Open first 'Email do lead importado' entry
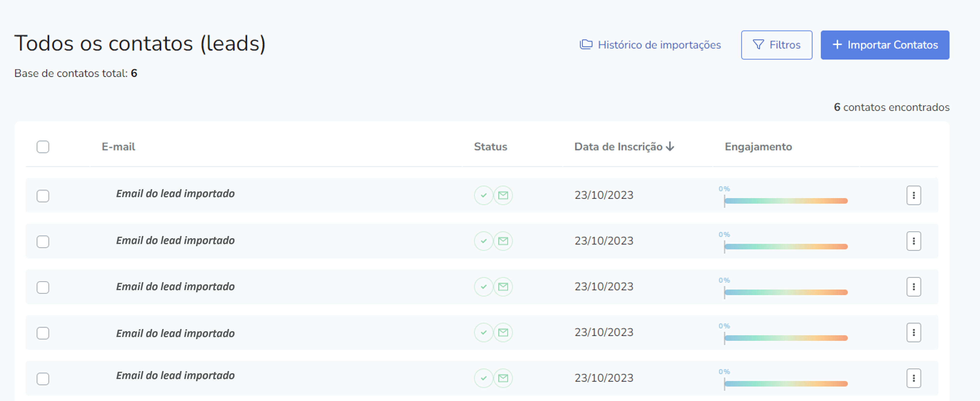The image size is (980, 401). pos(175,194)
